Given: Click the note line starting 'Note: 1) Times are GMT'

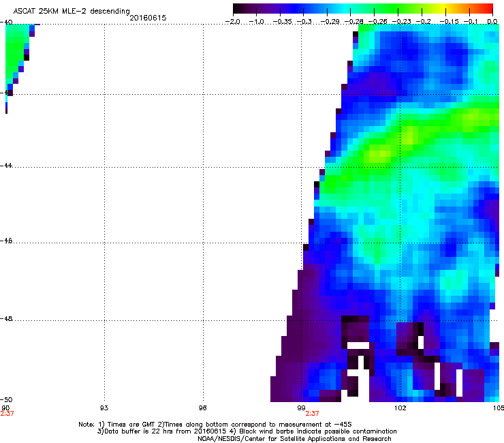Looking at the screenshot, I should (x=215, y=425).
